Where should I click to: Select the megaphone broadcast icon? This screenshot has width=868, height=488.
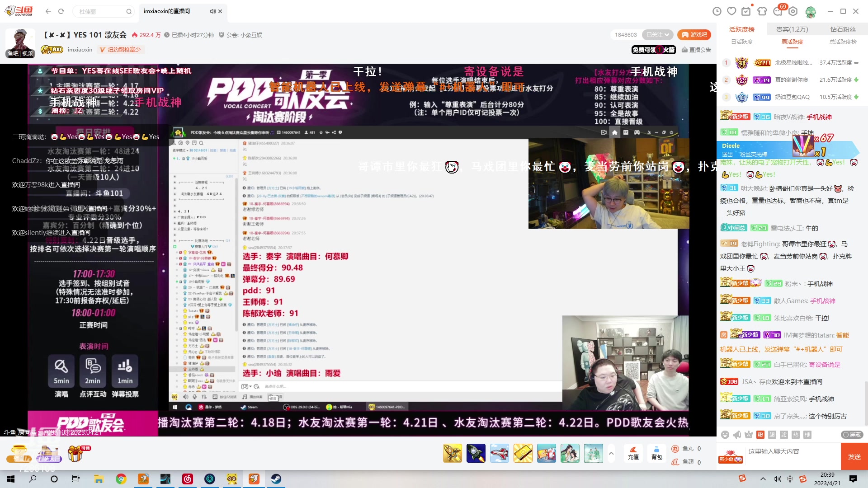pyautogui.click(x=737, y=434)
